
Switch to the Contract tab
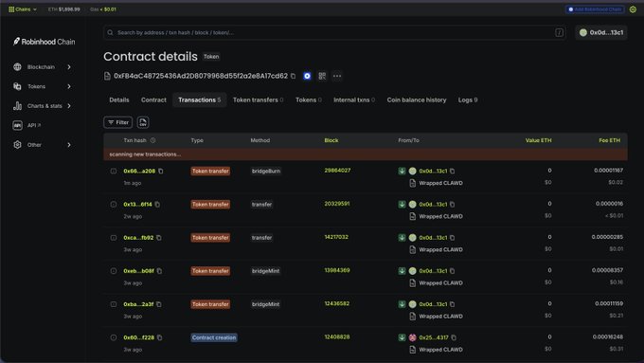point(153,100)
